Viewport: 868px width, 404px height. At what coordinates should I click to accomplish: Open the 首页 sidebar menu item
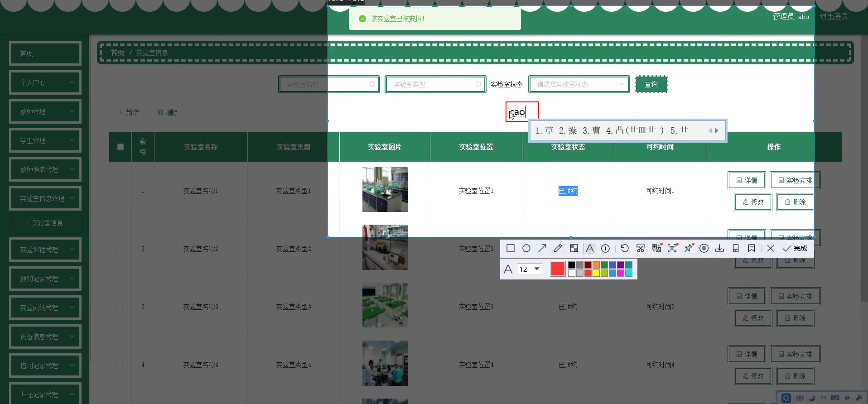click(45, 53)
